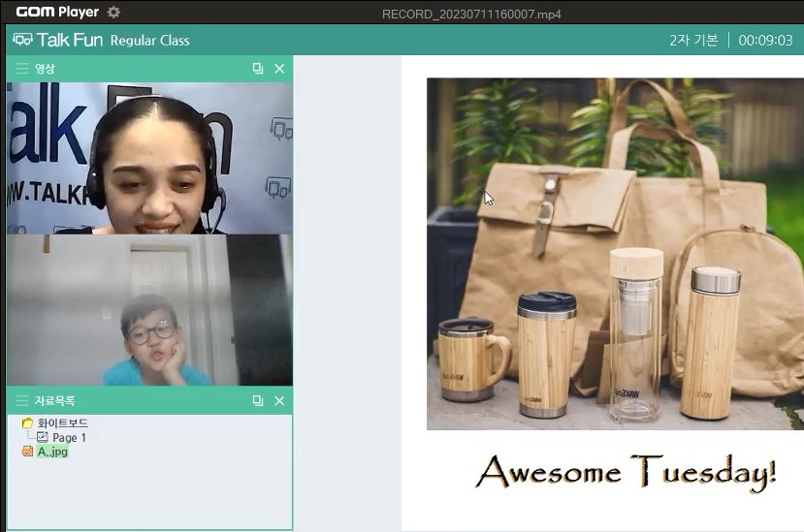Viewport: 804px width, 532px height.
Task: Select Page 1 under whiteboard
Action: click(x=69, y=438)
